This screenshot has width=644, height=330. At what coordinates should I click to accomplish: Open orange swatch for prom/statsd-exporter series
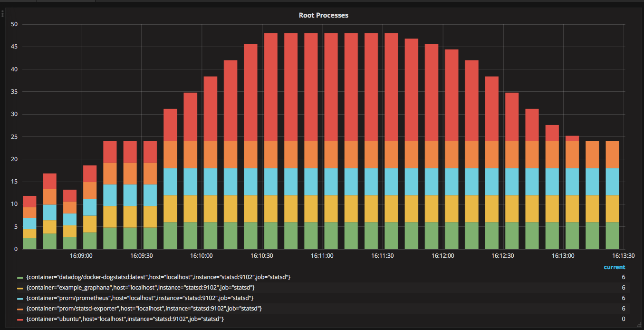20,309
